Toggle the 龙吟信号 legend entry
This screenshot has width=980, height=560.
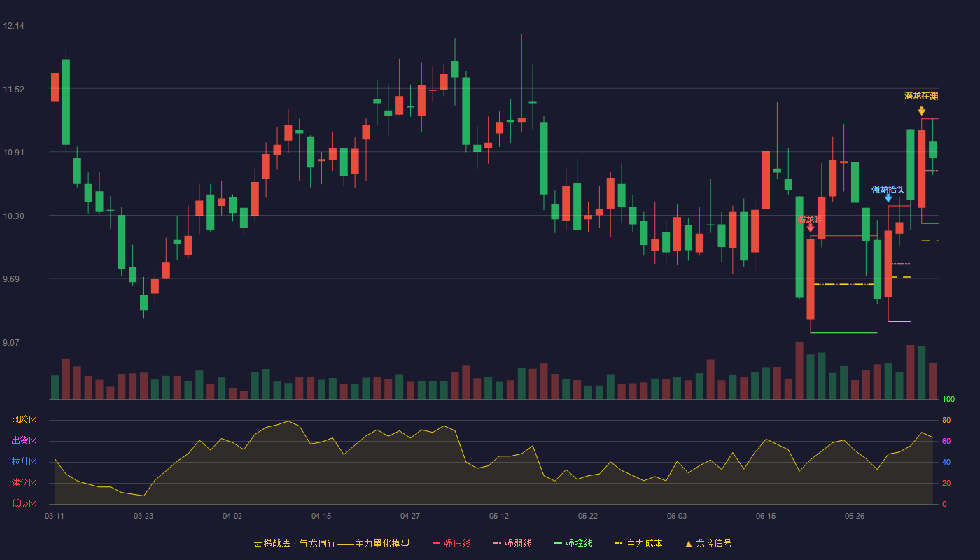(708, 543)
